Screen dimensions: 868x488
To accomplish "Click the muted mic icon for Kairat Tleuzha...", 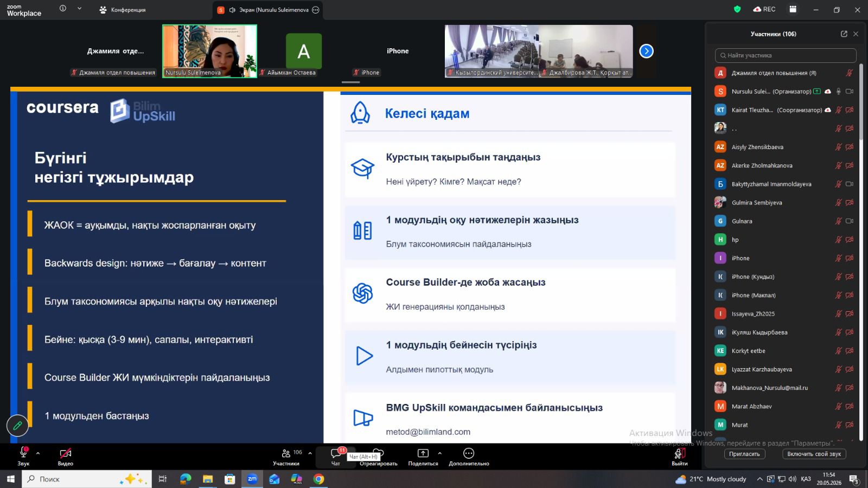I will point(839,110).
